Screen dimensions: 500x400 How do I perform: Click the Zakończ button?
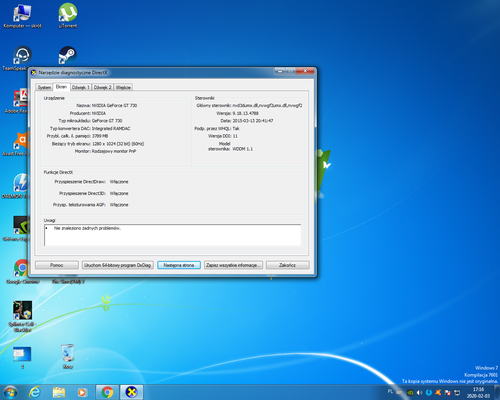[x=287, y=265]
